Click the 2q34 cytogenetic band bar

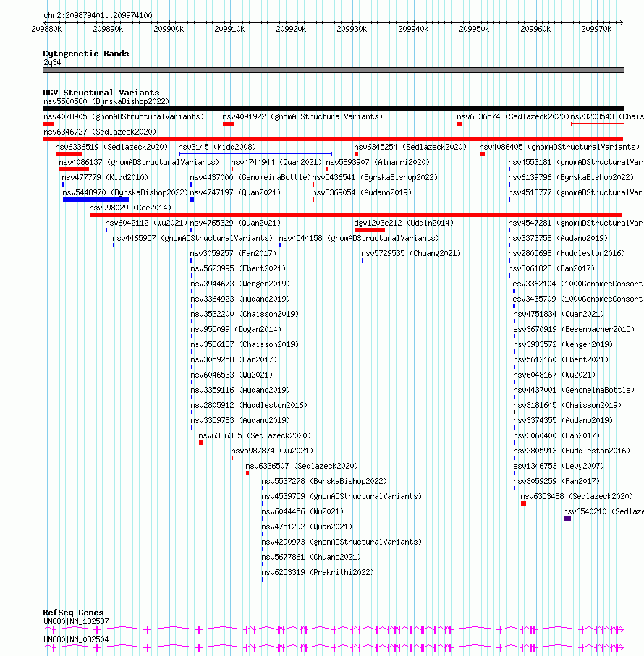[333, 70]
